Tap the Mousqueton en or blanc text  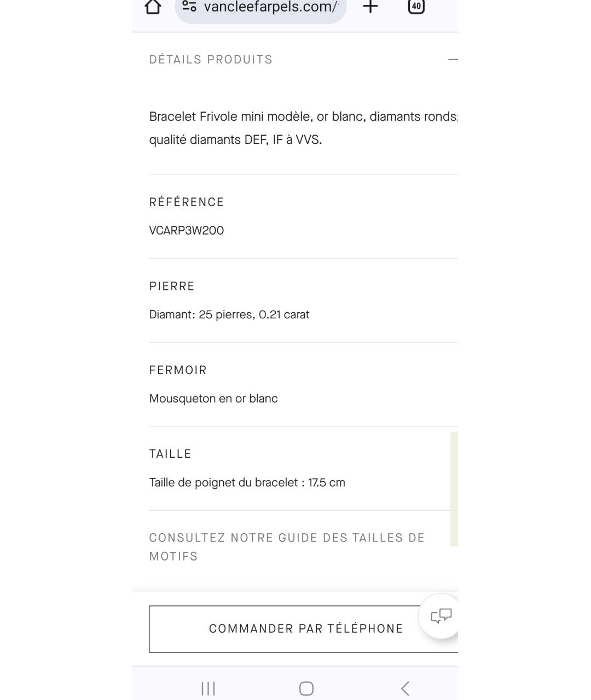point(213,399)
